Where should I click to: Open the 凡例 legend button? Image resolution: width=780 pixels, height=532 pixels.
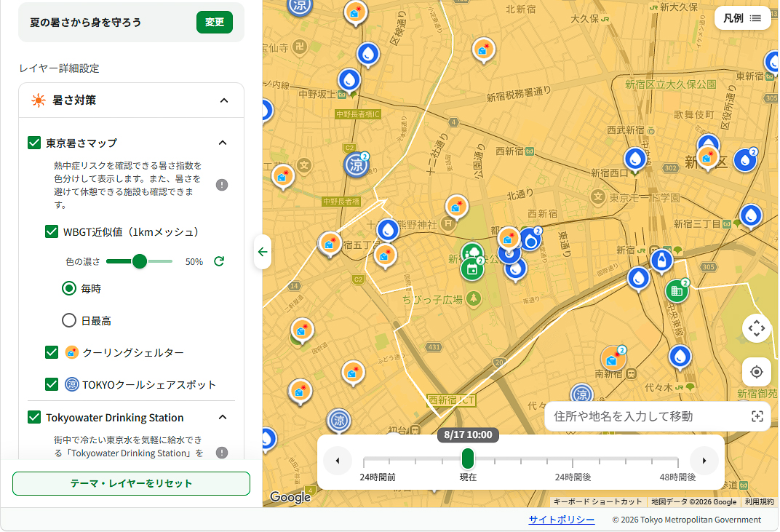tap(742, 18)
